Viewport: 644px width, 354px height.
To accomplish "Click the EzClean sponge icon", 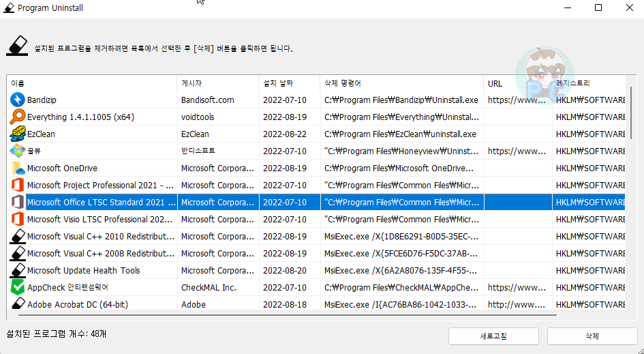I will [18, 134].
